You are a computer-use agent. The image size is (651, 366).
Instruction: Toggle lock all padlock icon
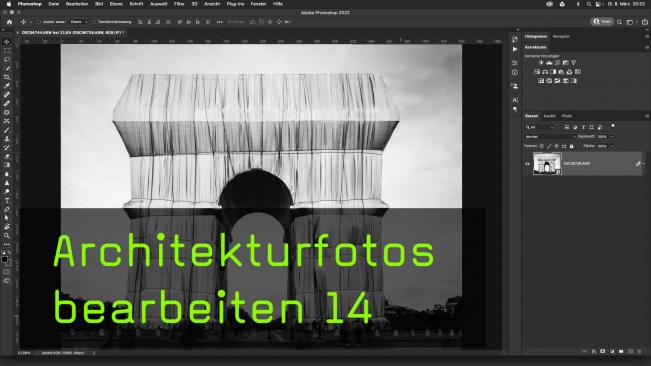coord(572,146)
